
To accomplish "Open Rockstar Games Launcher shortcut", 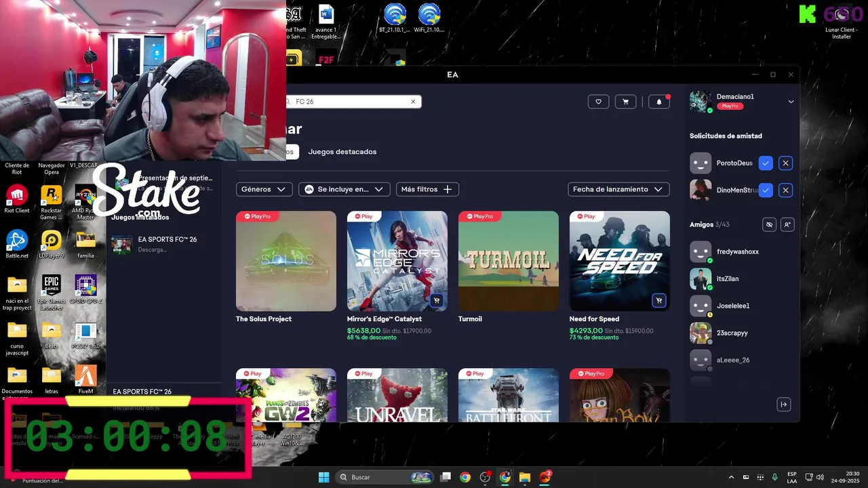I will [x=52, y=202].
